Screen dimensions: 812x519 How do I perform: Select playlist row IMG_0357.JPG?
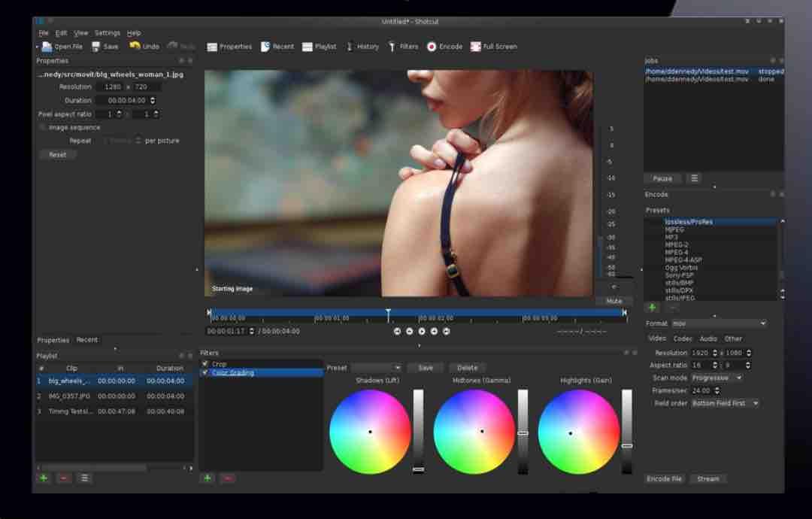click(x=114, y=396)
